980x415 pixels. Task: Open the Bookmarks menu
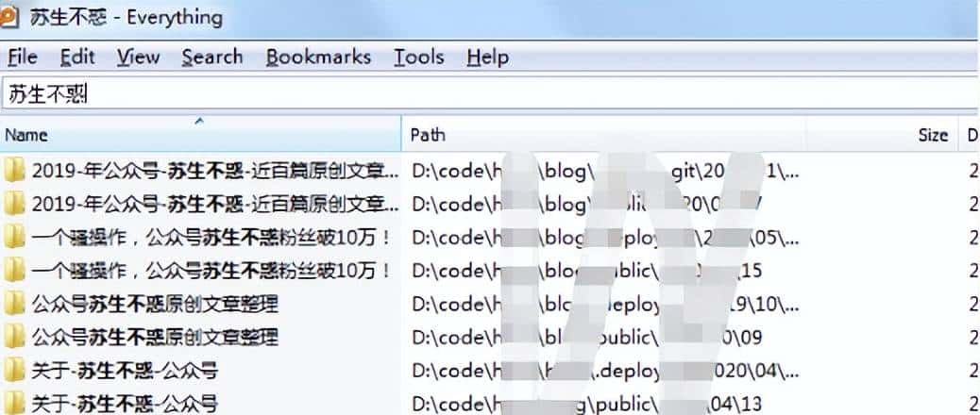(x=318, y=58)
